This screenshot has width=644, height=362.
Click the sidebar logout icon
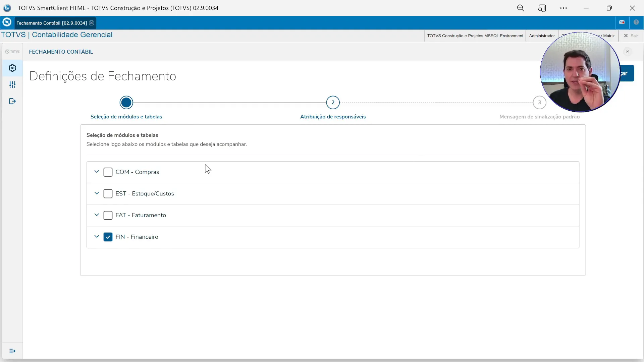pyautogui.click(x=12, y=101)
